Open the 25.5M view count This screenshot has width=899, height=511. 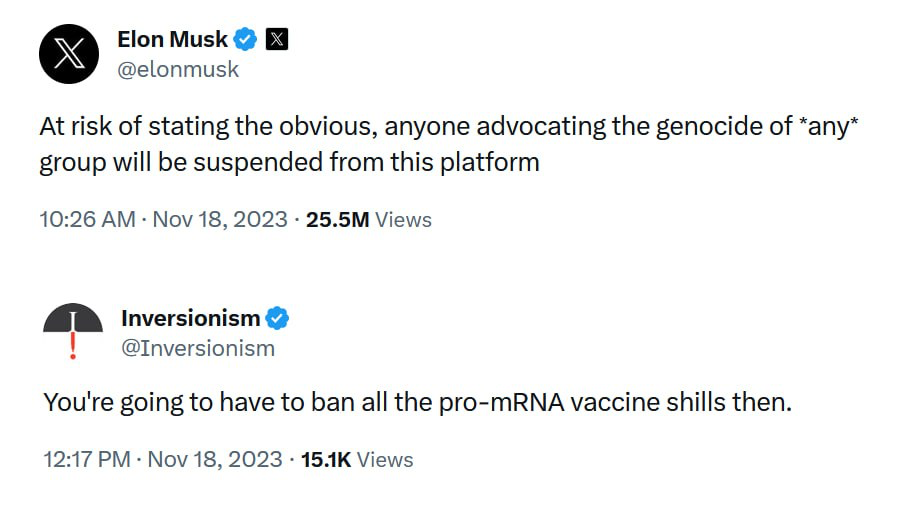point(337,219)
